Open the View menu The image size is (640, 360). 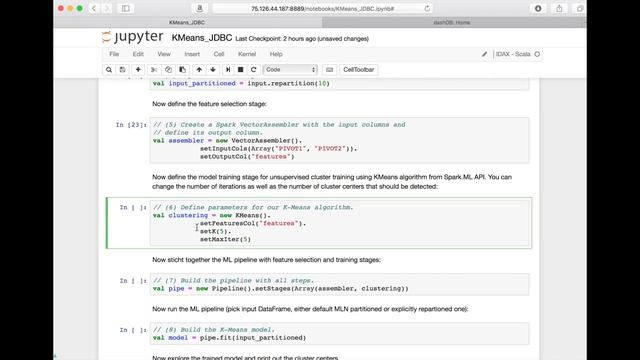point(164,54)
